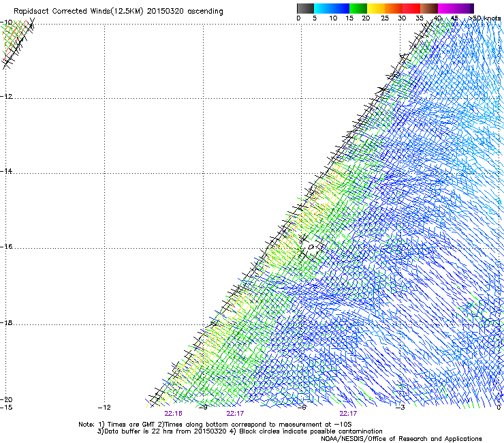This screenshot has height=443, width=504.
Task: Click the '20150320' date in the title
Action: click(x=166, y=12)
